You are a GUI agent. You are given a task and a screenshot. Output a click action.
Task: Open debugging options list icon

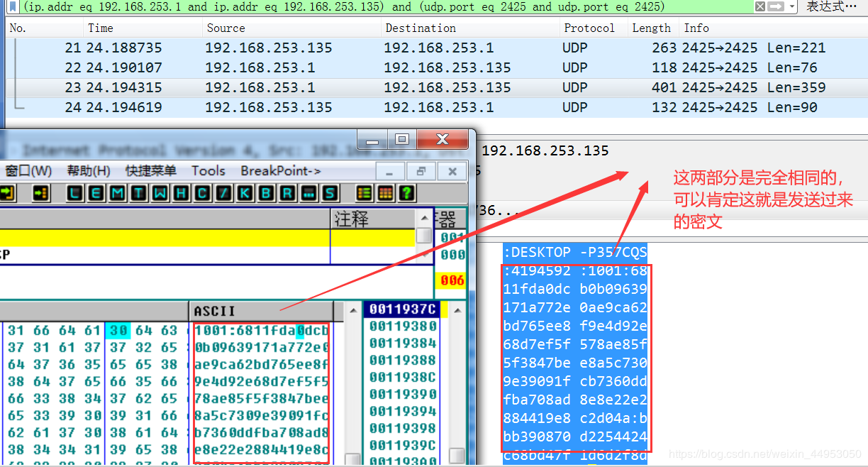(365, 193)
